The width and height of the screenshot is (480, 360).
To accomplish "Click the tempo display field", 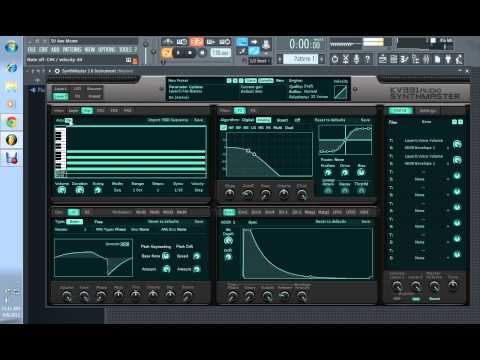I will 221,53.
